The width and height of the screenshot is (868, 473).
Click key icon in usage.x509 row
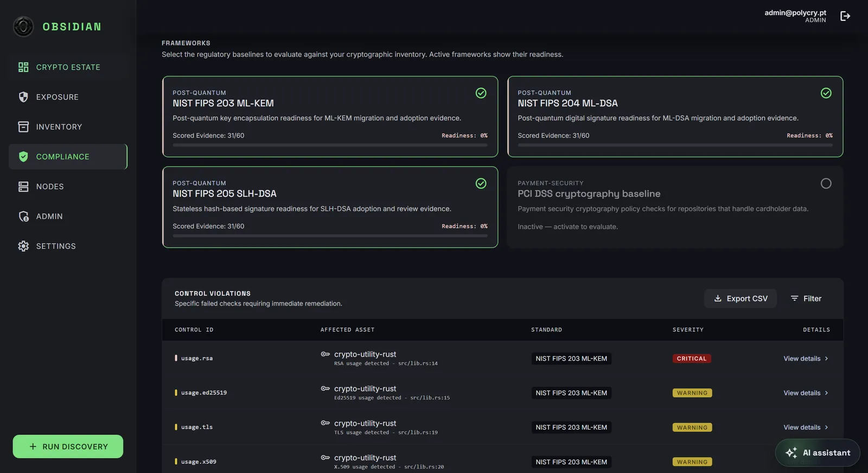[x=325, y=458]
